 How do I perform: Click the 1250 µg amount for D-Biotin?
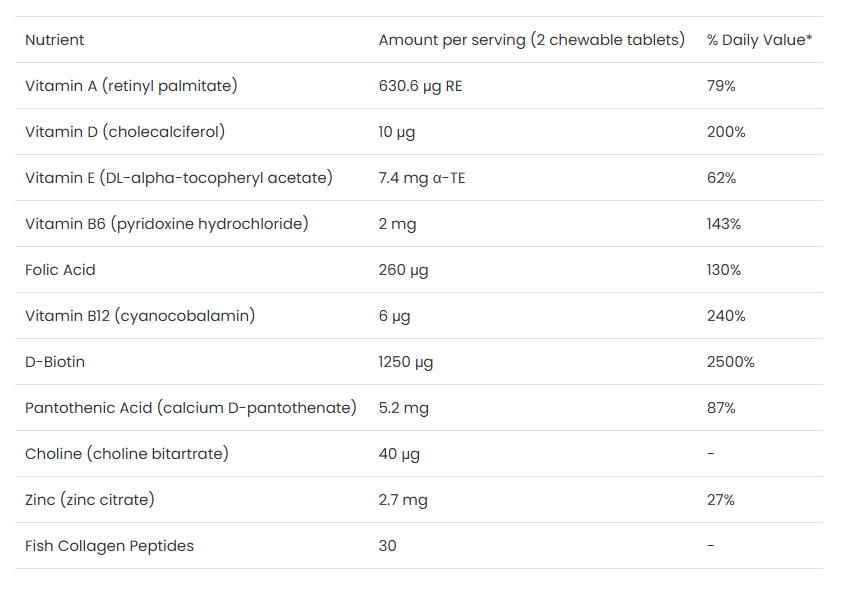pyautogui.click(x=406, y=362)
